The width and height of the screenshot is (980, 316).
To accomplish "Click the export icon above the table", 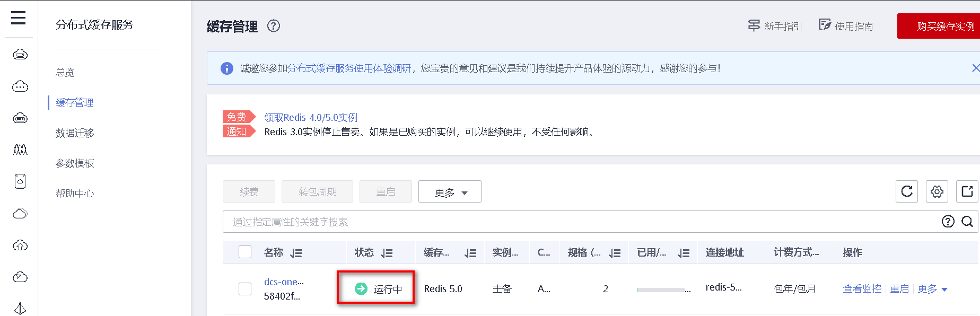I will (967, 191).
